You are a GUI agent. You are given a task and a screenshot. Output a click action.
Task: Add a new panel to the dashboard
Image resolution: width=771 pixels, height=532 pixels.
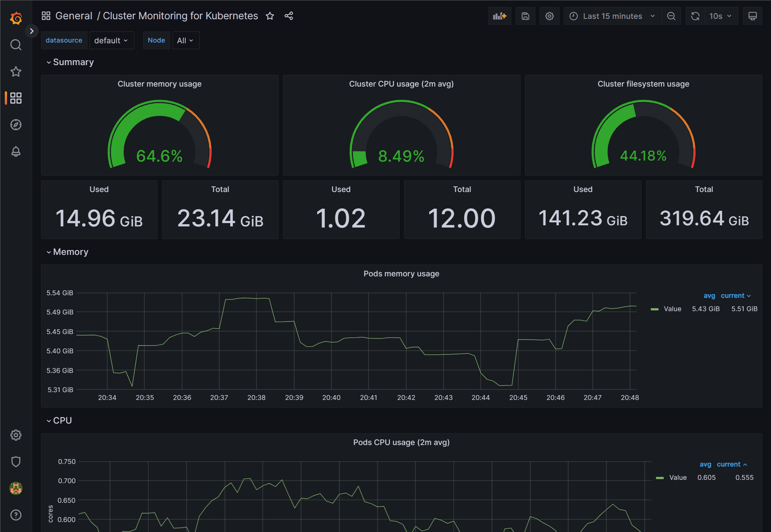(x=499, y=16)
